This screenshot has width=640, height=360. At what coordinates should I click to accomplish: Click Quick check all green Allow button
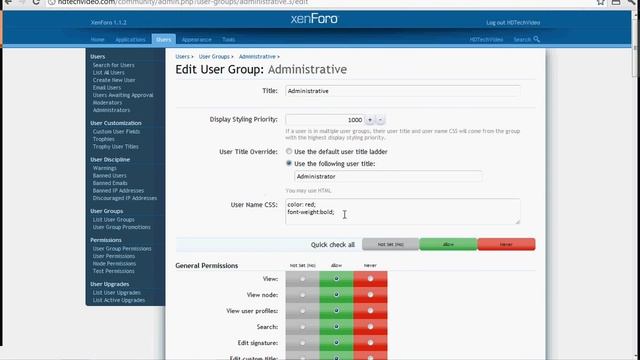448,244
